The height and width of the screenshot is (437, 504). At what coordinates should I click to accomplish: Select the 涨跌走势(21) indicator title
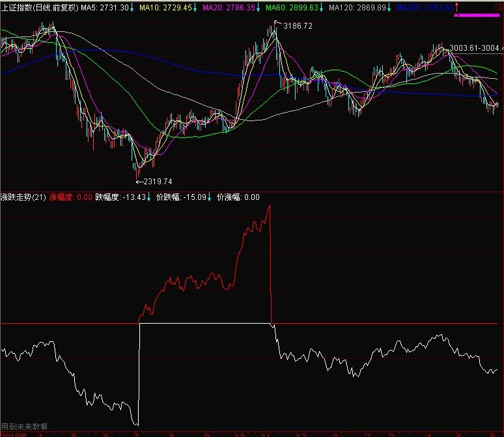23,197
